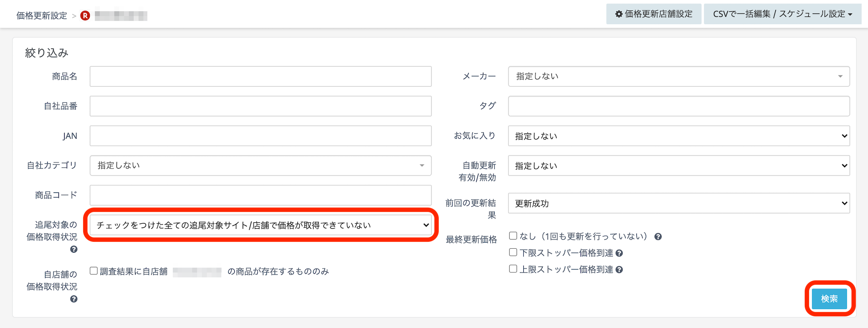Click help icon under 自店舗の価格取得状況 label

coord(74,299)
